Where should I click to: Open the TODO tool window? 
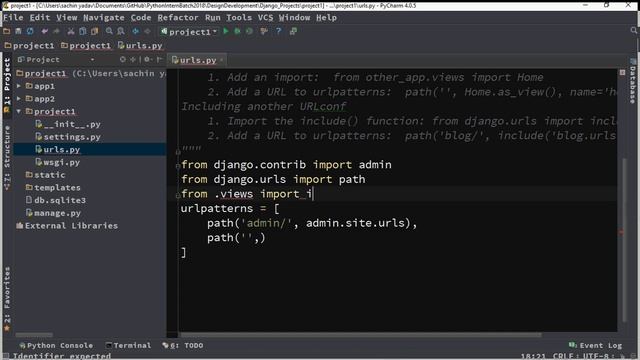point(183,345)
